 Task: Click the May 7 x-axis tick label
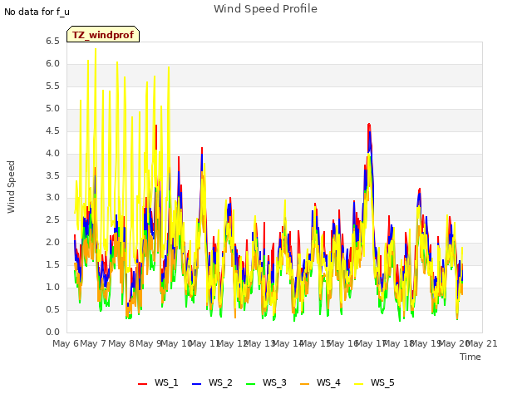pyautogui.click(x=93, y=343)
